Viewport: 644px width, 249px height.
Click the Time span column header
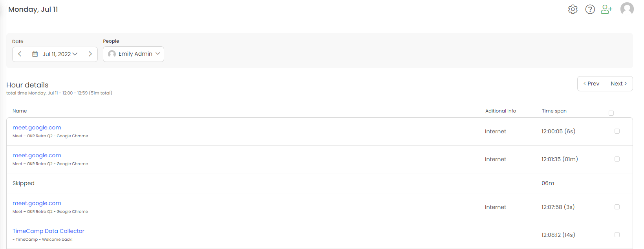point(554,111)
